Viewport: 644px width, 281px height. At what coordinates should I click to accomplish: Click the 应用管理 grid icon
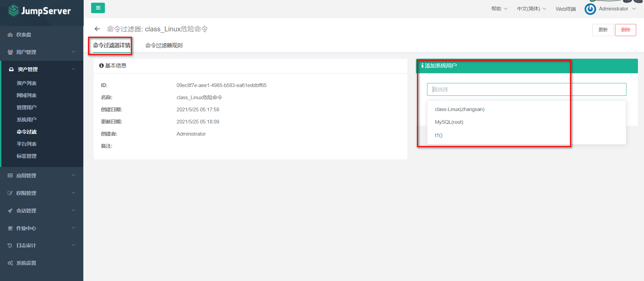tap(10, 176)
